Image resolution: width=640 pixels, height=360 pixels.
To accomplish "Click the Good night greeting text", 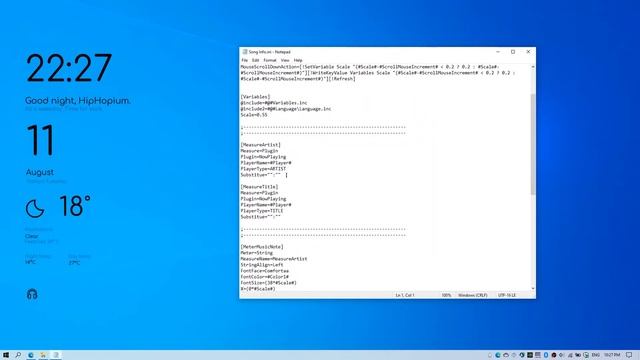I will 78,100.
